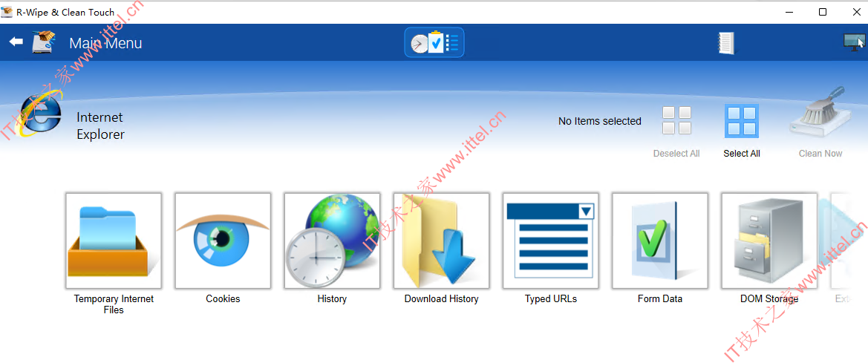Click the Cookies caption
The height and width of the screenshot is (363, 868).
point(223,299)
